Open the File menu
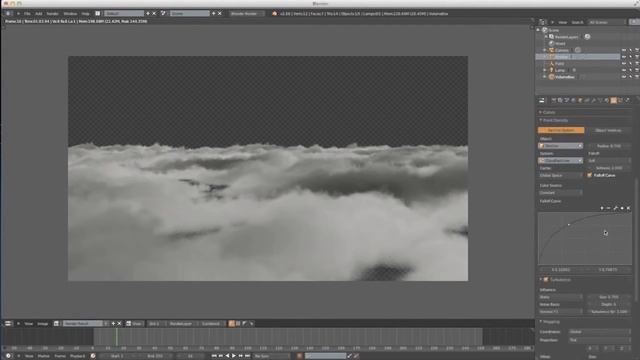 click(x=27, y=13)
